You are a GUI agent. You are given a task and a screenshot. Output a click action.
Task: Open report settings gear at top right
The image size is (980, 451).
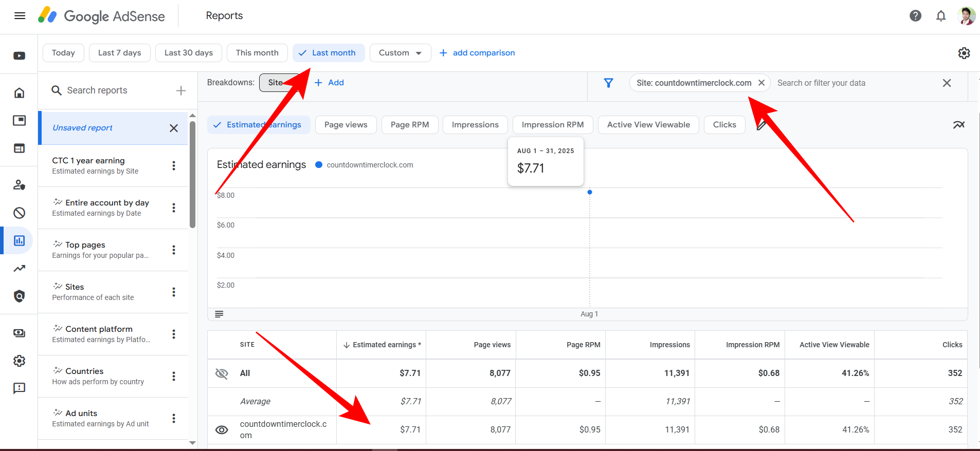pyautogui.click(x=964, y=53)
